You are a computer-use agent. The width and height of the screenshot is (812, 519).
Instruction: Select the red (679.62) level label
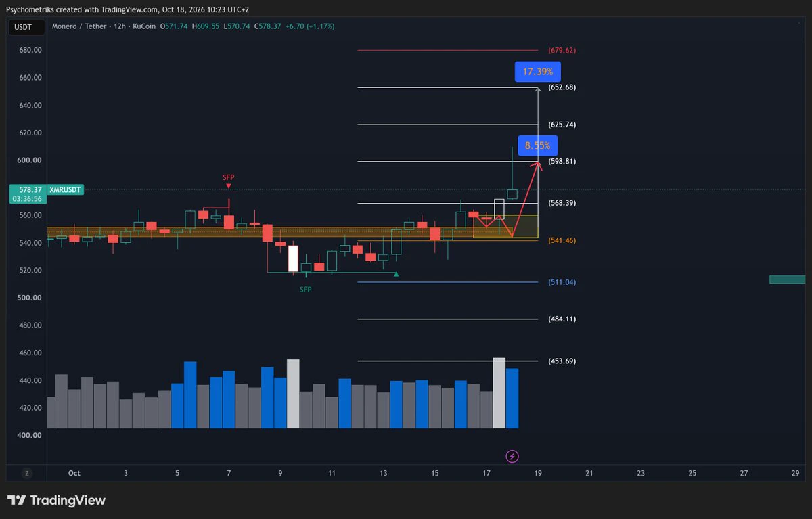point(562,50)
